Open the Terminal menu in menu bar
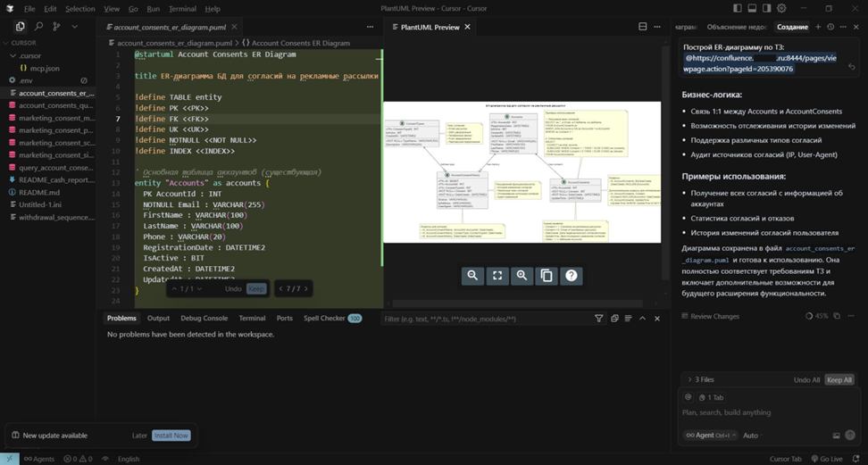 click(182, 9)
